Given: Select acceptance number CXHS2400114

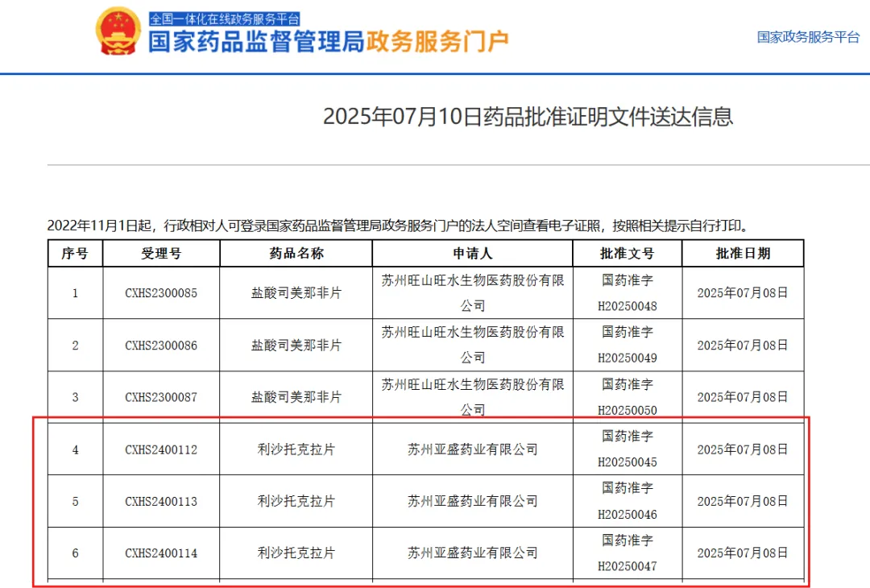Looking at the screenshot, I should (161, 553).
